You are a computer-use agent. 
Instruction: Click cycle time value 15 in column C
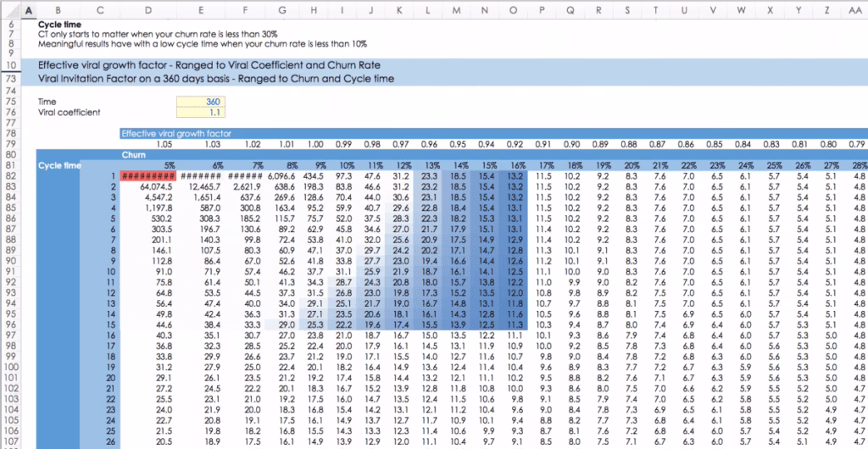(100, 324)
